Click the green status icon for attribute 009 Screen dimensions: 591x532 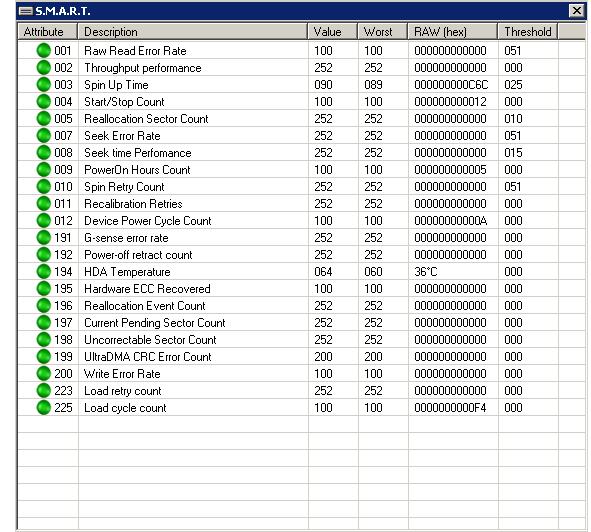click(44, 169)
